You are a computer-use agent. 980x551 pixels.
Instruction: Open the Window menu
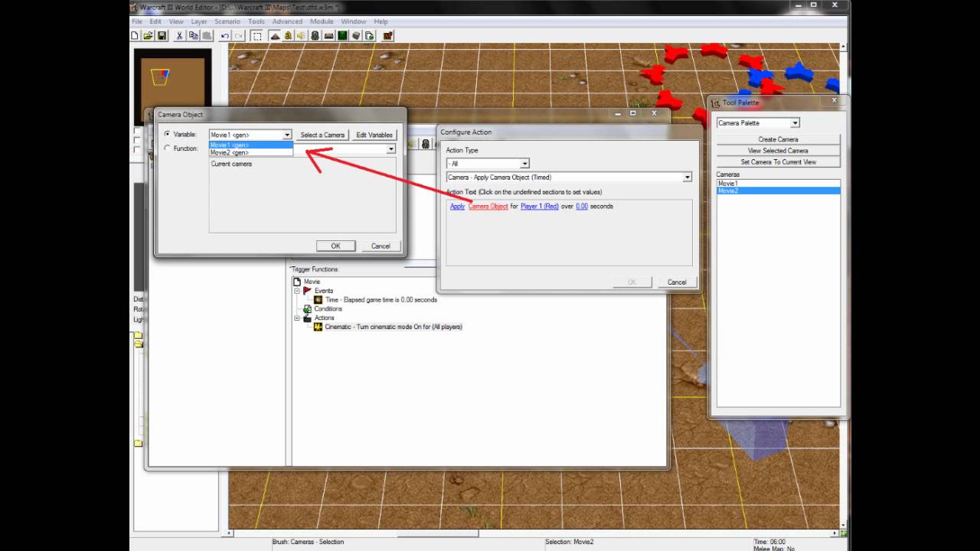[x=353, y=21]
